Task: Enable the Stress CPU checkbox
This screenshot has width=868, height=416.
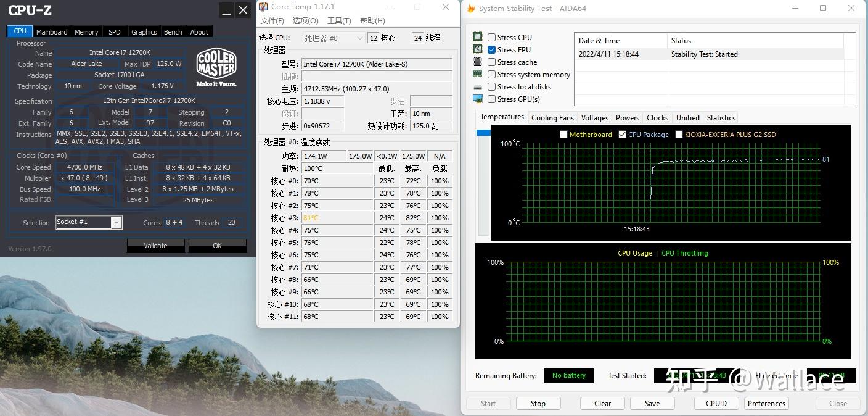Action: pos(491,37)
